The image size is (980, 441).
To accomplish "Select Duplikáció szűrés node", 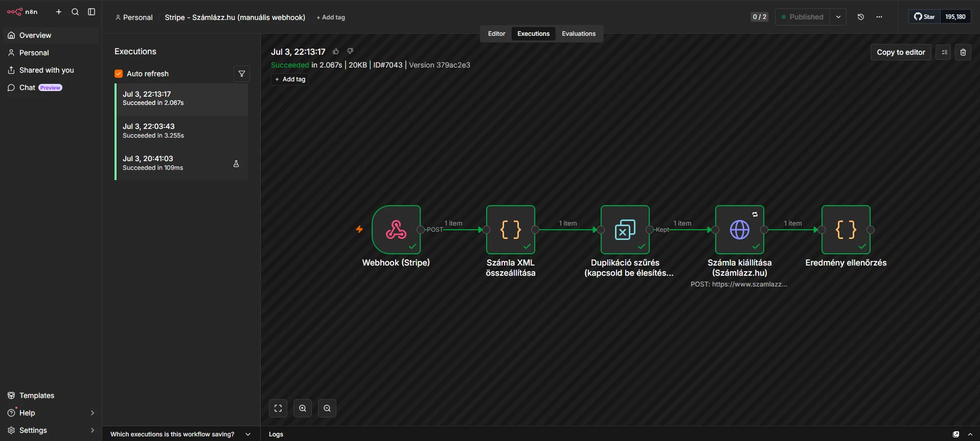I will [x=625, y=230].
